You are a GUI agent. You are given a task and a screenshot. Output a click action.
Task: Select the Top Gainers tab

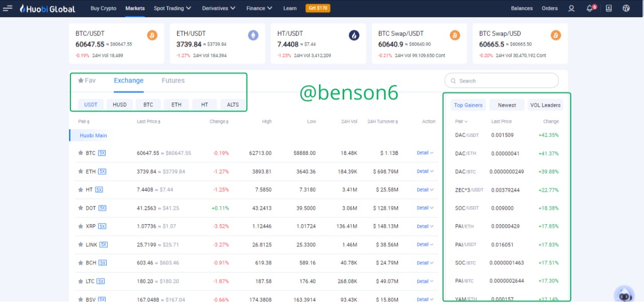(x=468, y=105)
